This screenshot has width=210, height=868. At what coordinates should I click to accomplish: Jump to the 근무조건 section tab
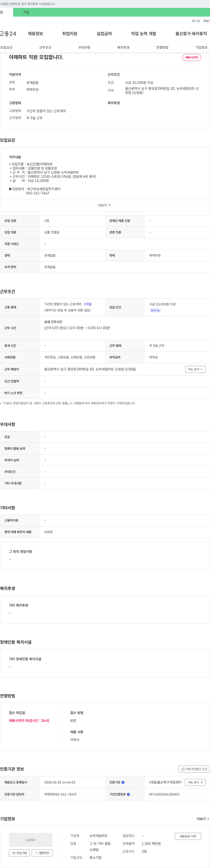tap(45, 48)
